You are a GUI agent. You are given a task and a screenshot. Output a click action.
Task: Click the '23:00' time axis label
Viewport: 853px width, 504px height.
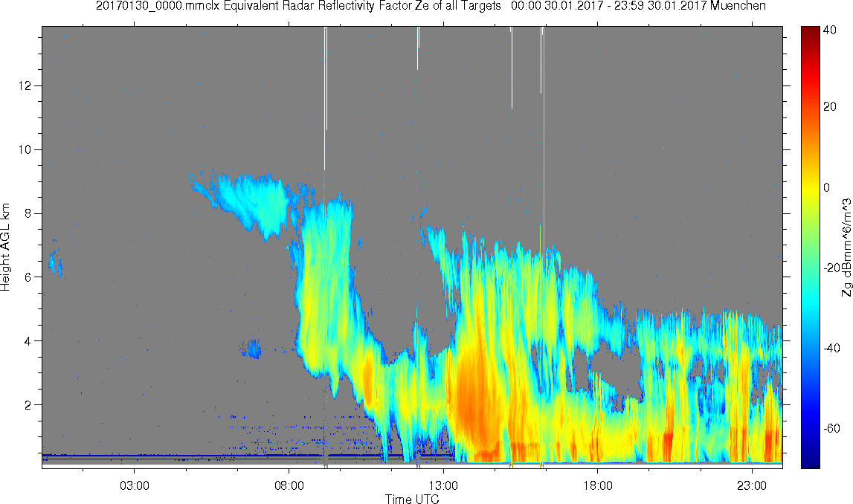(752, 485)
